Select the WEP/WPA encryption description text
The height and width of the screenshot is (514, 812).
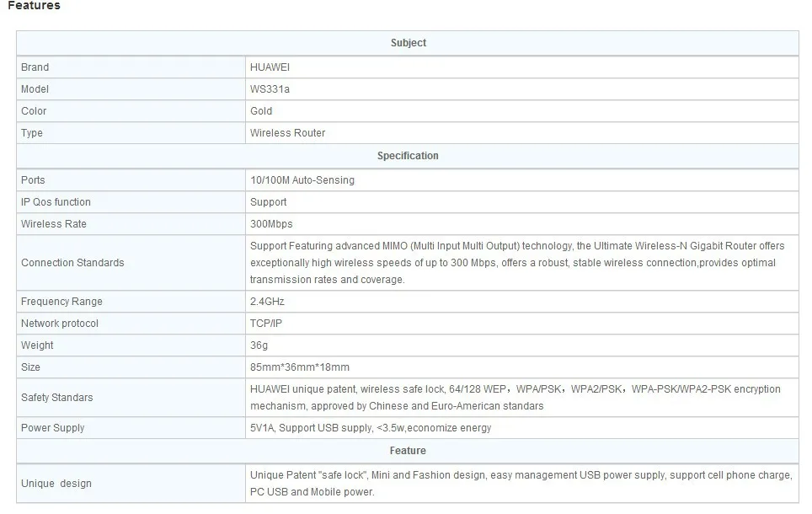coord(516,398)
